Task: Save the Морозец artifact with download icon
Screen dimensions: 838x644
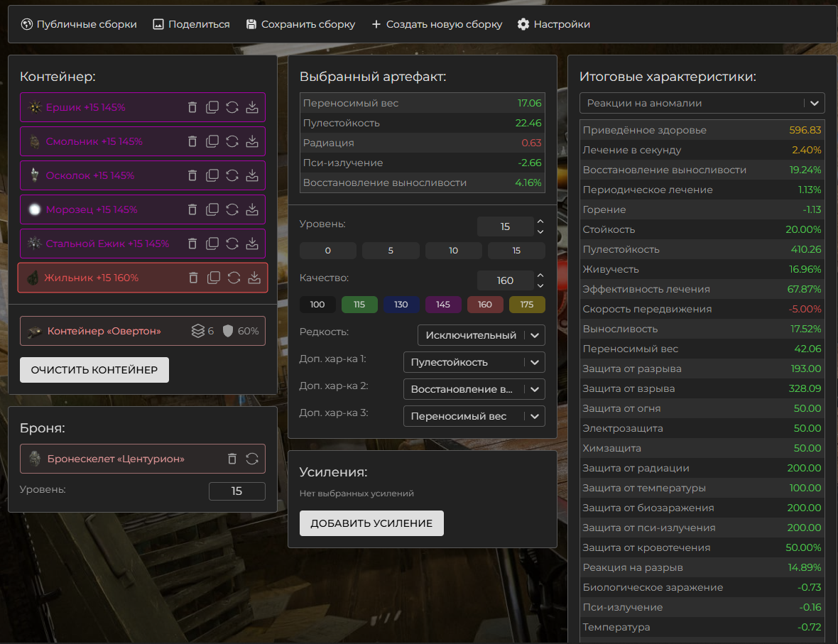Action: 252,209
